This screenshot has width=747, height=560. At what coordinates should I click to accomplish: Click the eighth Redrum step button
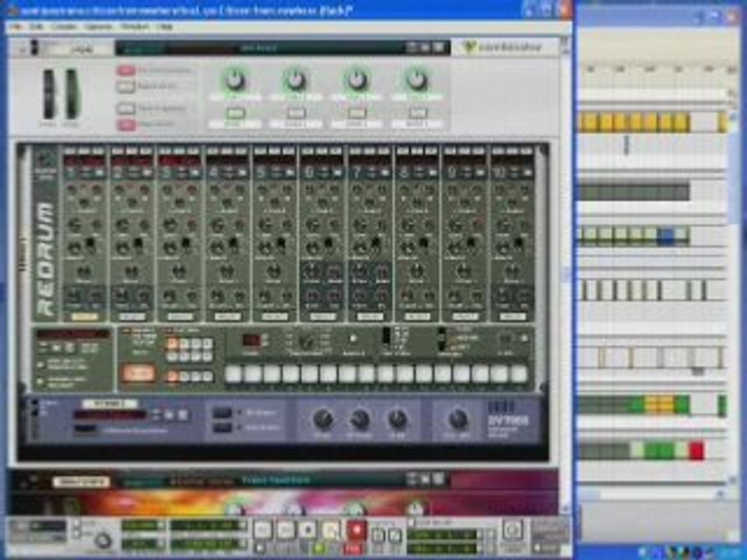pyautogui.click(x=366, y=374)
